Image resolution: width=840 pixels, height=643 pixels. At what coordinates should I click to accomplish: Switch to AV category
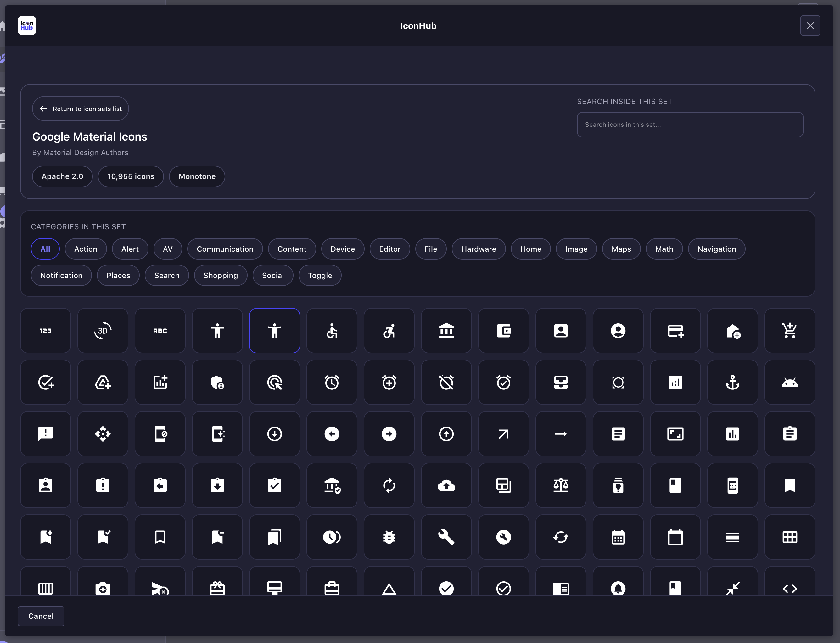pyautogui.click(x=168, y=249)
